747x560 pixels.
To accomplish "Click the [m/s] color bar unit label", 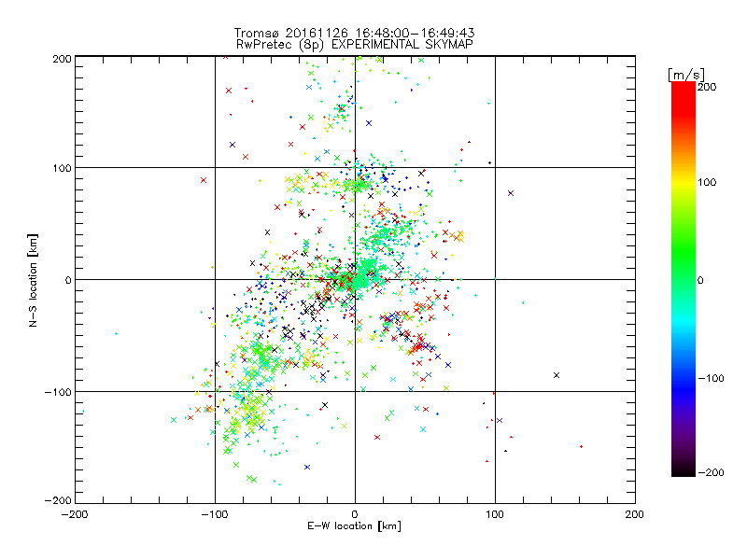I will [x=686, y=75].
